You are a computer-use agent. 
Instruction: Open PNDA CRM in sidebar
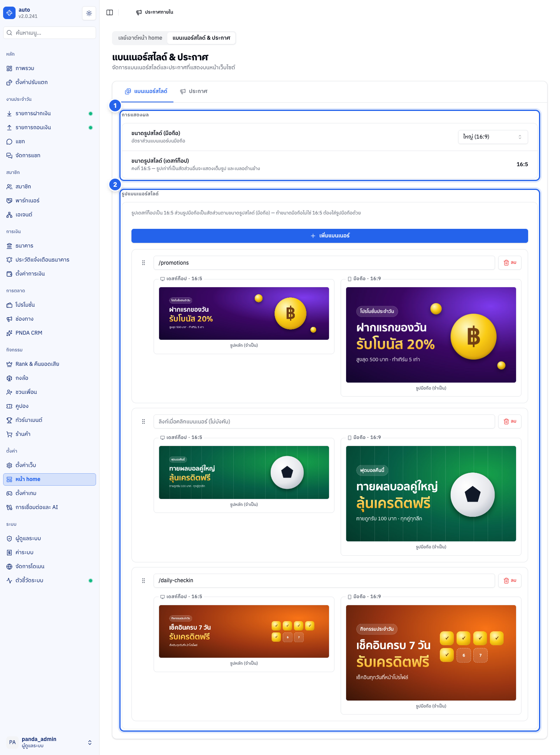(x=49, y=333)
